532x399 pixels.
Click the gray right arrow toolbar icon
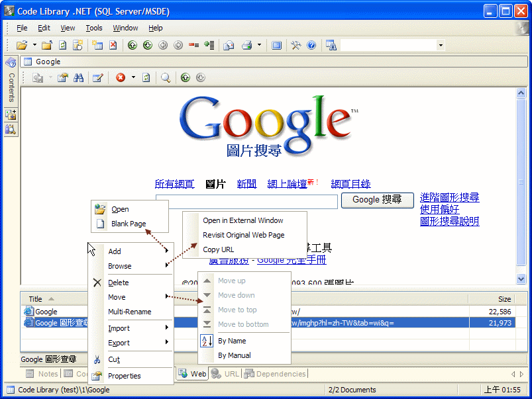point(178,45)
